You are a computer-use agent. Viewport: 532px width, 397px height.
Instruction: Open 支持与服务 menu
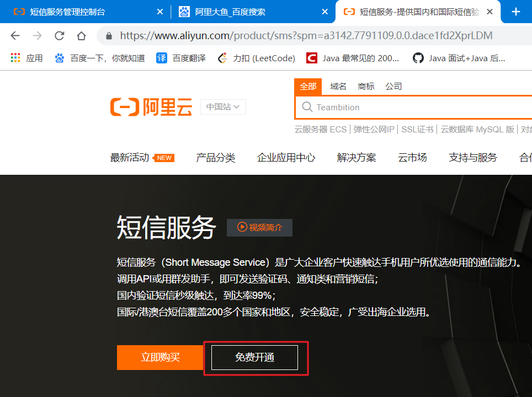[x=472, y=157]
